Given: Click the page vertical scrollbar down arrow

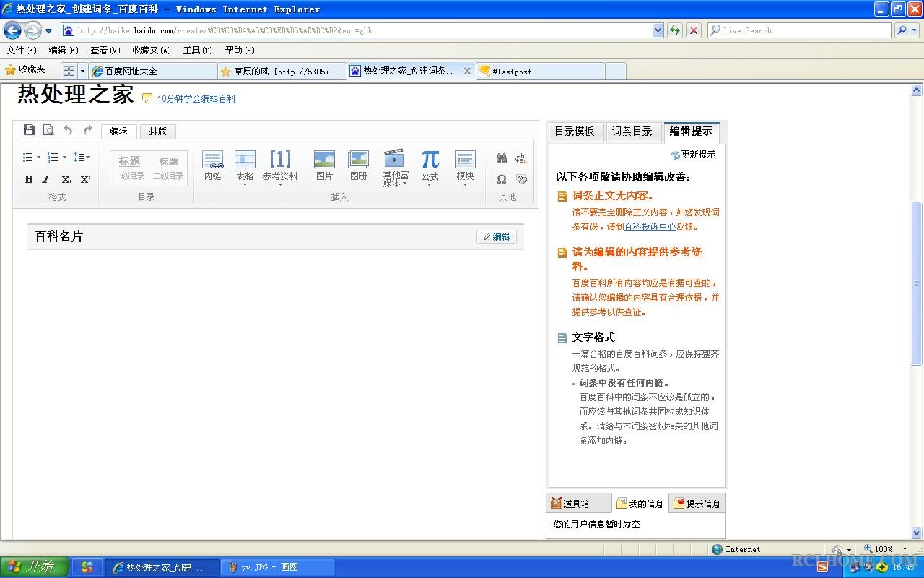Looking at the screenshot, I should (917, 533).
